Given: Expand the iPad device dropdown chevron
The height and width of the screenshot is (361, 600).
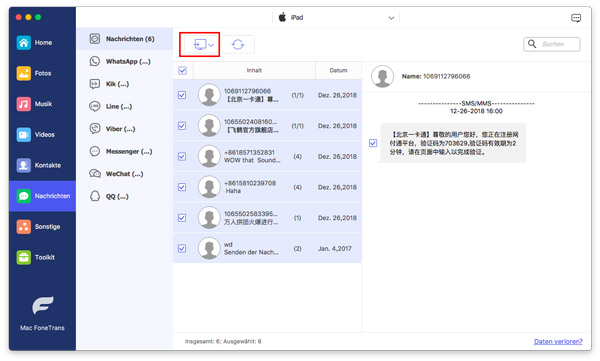Looking at the screenshot, I should coord(391,18).
